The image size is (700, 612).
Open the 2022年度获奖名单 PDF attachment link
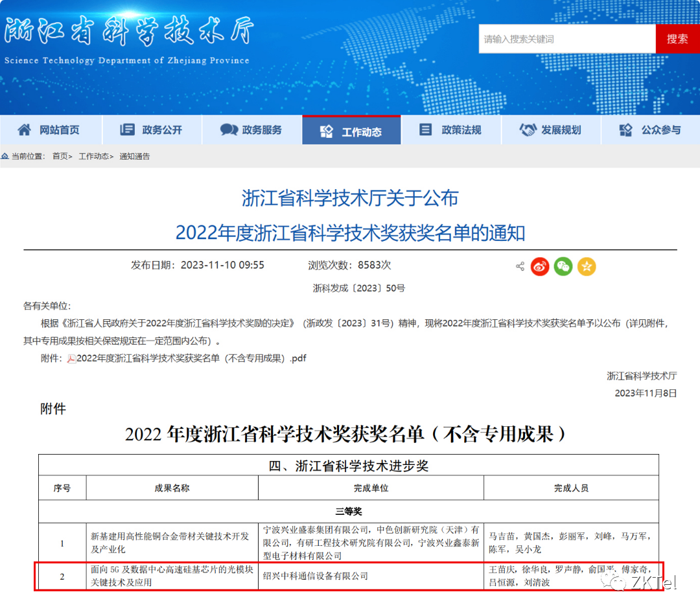click(191, 359)
